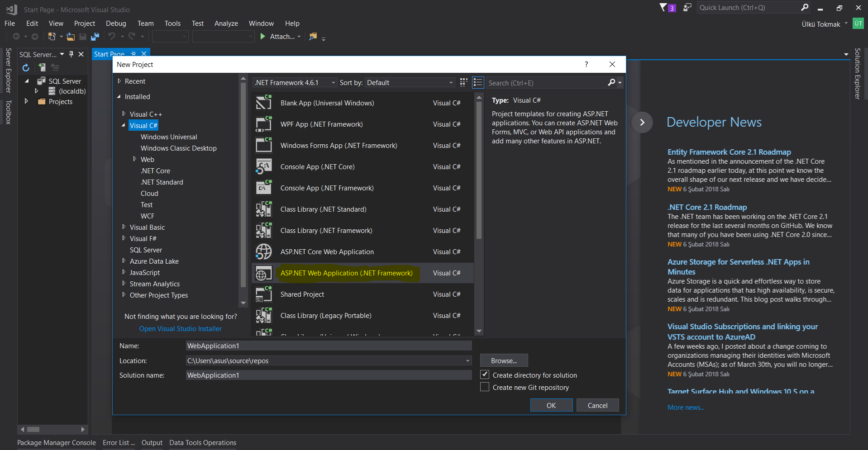
Task: Click the Solution name input field
Action: pos(329,375)
